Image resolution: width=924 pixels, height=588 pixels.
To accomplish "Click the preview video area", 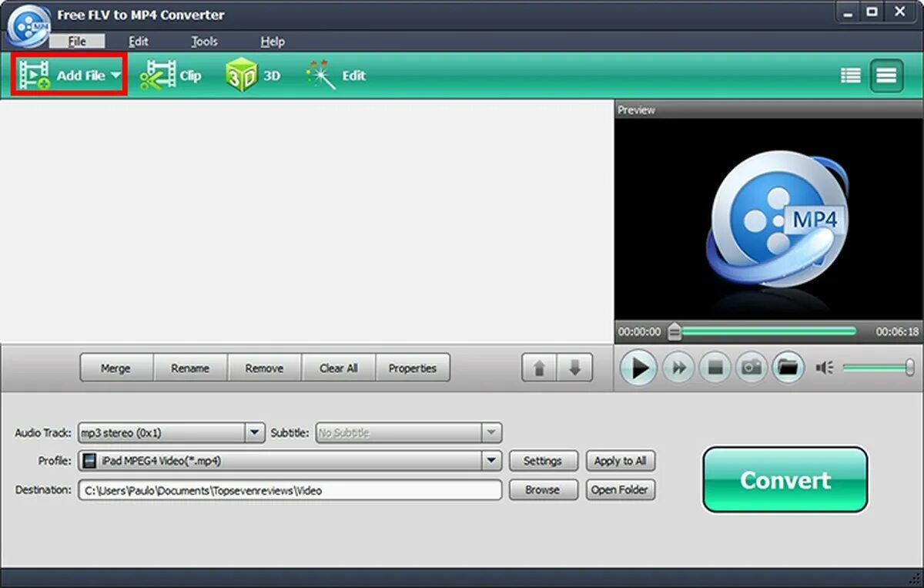I will 768,218.
